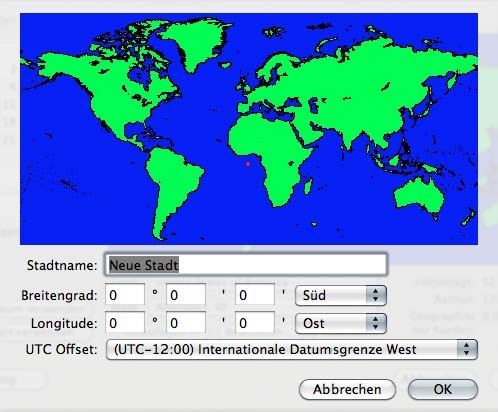Click the Breitengrad minutes field
The width and height of the screenshot is (498, 412).
click(x=186, y=294)
